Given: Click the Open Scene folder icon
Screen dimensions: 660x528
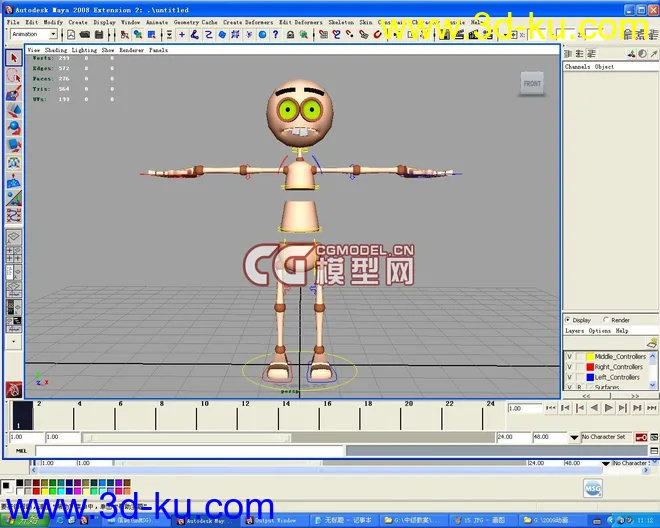Looking at the screenshot, I should [85, 35].
